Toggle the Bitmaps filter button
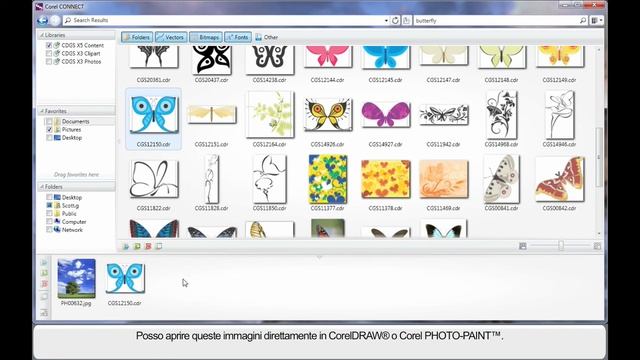Screen dimensions: 640x360 (206, 37)
